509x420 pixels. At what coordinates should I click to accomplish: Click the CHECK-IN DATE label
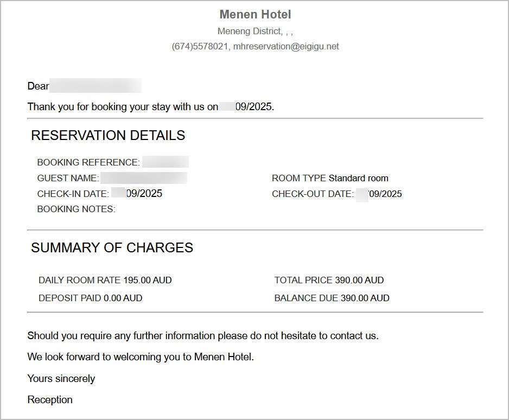point(73,194)
